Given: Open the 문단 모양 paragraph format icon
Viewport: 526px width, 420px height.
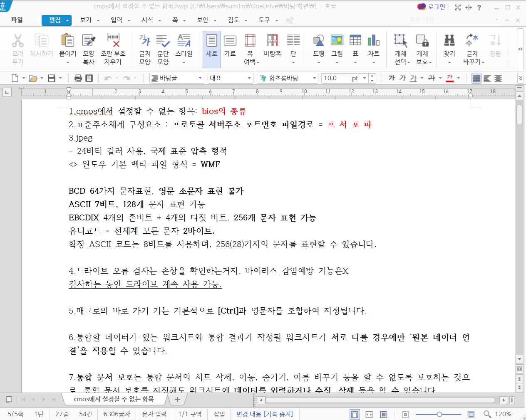Looking at the screenshot, I should (x=163, y=41).
